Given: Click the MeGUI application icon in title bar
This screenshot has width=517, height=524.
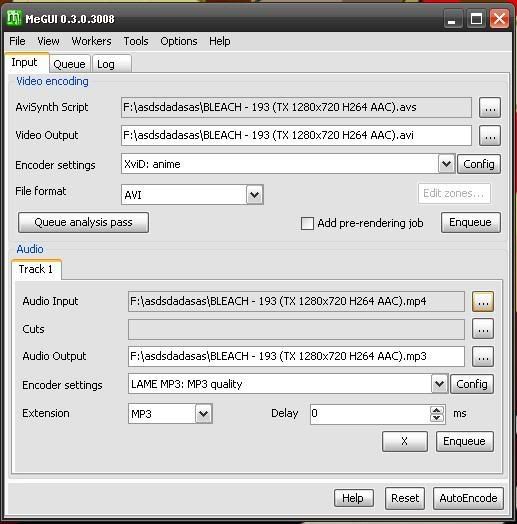Looking at the screenshot, I should point(14,18).
